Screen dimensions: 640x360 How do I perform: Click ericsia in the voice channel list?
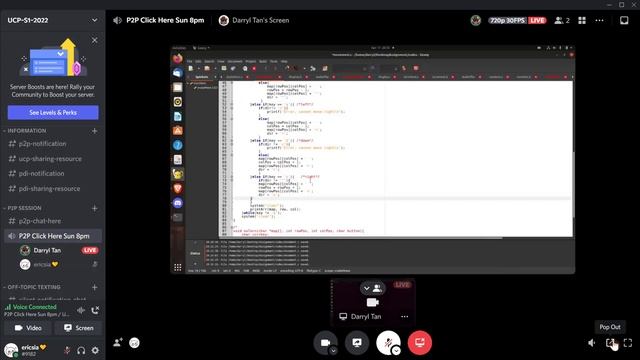pyautogui.click(x=42, y=264)
